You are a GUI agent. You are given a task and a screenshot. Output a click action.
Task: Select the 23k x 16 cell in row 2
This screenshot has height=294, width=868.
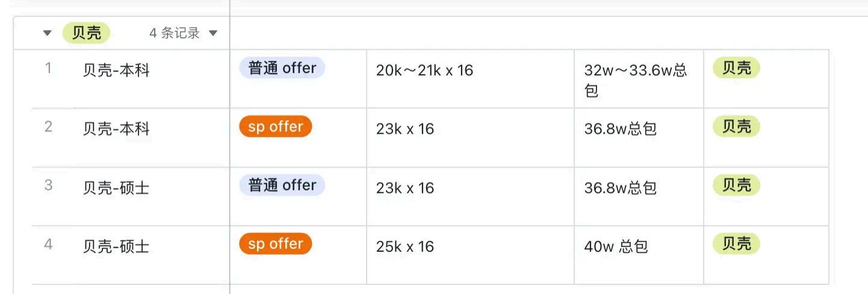point(405,129)
